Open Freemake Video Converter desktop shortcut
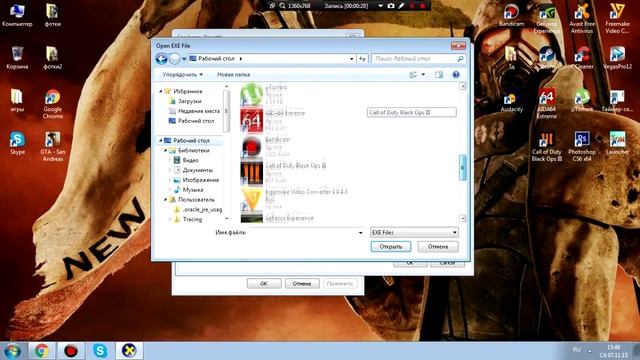Viewport: 640px width, 360px height. (617, 19)
